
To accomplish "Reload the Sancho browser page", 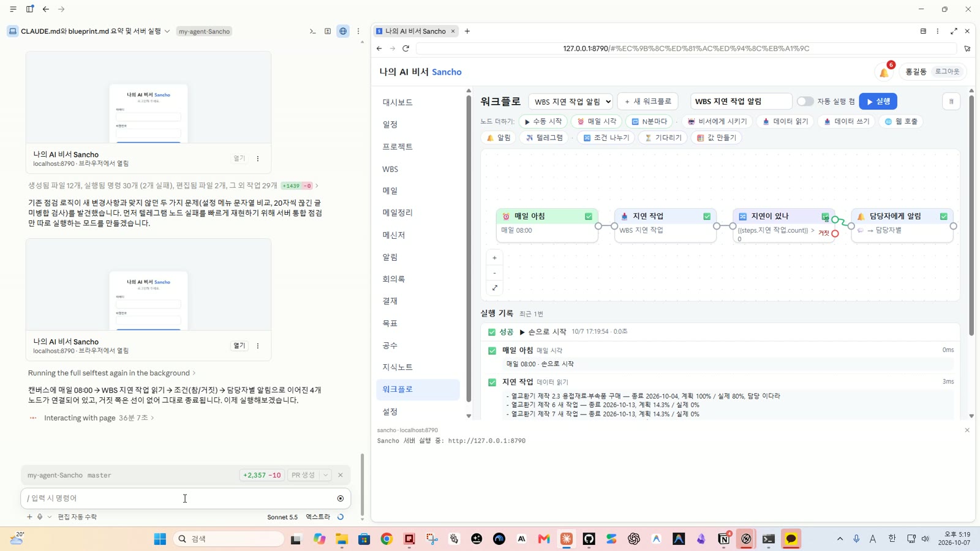I will click(405, 48).
